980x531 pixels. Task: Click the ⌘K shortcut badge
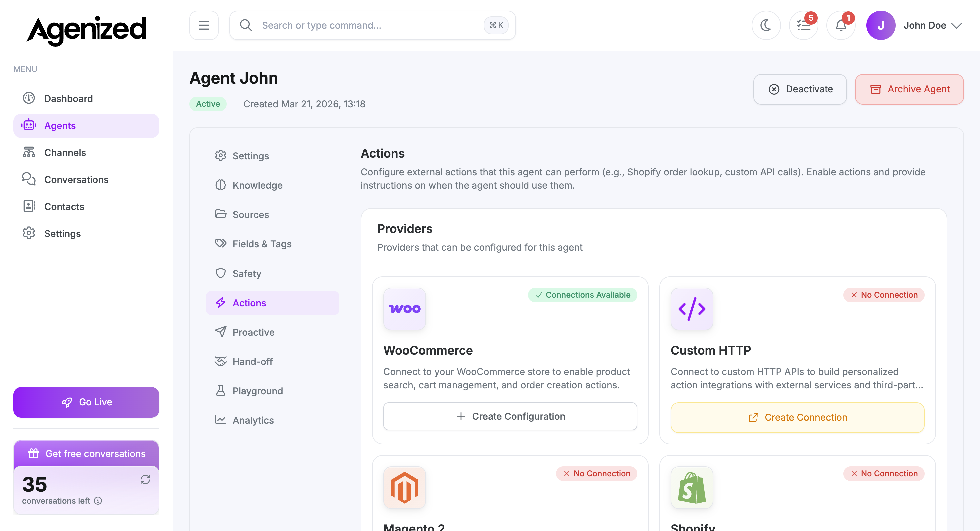click(x=496, y=25)
